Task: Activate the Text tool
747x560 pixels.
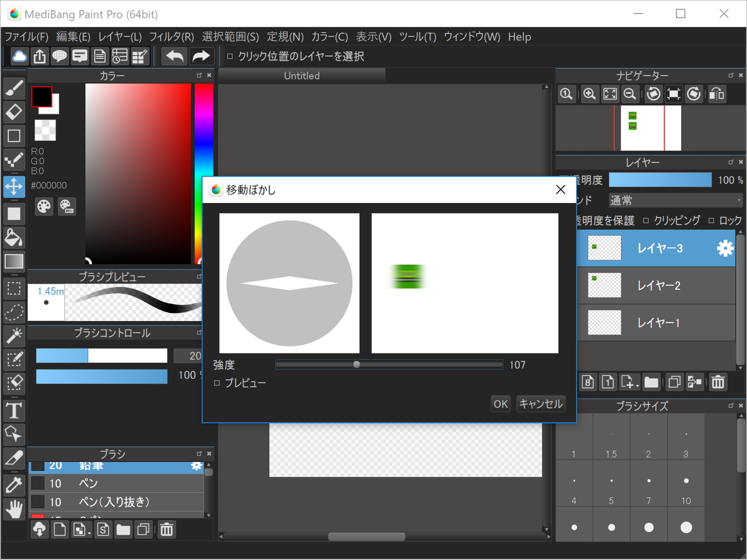Action: click(x=14, y=411)
